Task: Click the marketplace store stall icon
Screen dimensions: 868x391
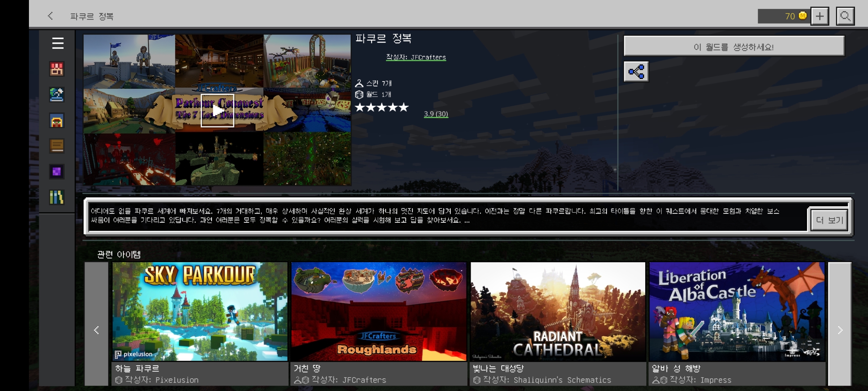Action: click(x=57, y=69)
